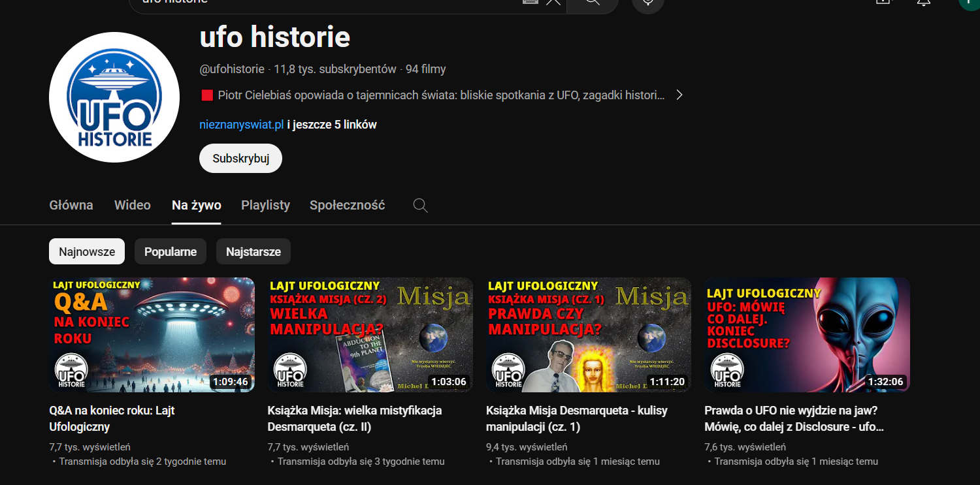
Task: Open the 'Q&A na koniec roku' video thumbnail
Action: pos(152,335)
